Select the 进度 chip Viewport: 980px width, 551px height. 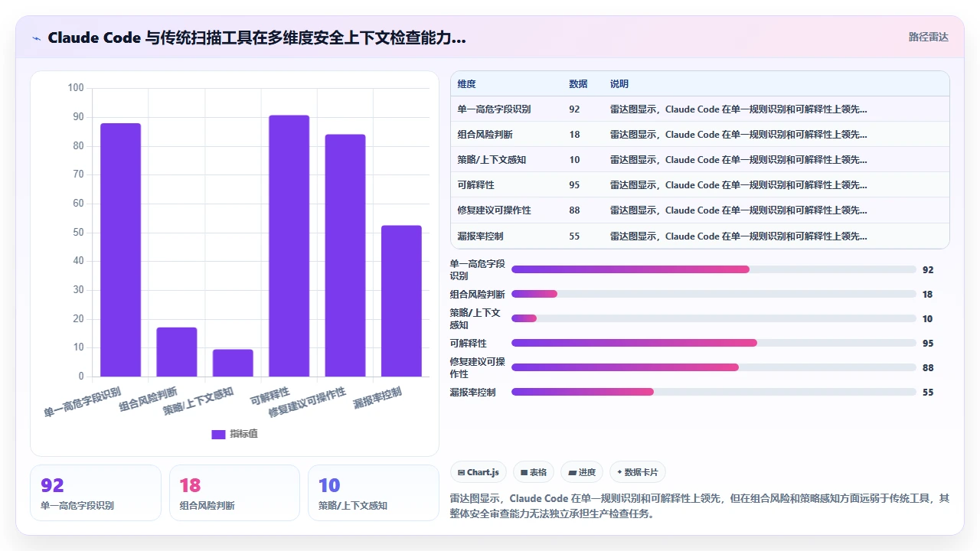tap(582, 472)
